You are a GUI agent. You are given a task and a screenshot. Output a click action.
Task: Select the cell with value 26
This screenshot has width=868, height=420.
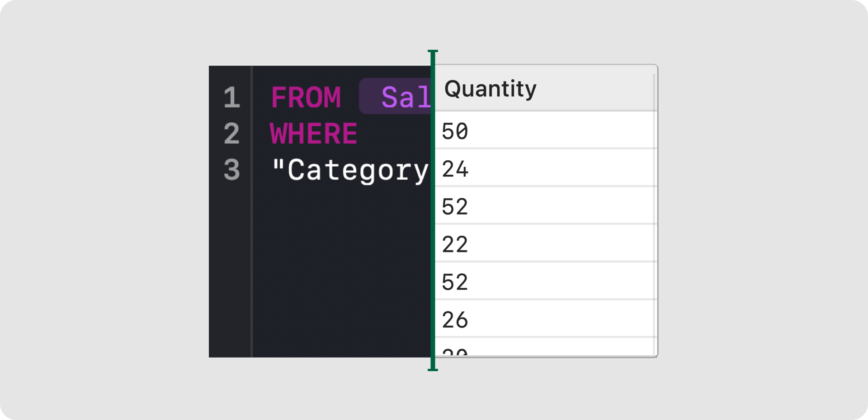(x=544, y=318)
